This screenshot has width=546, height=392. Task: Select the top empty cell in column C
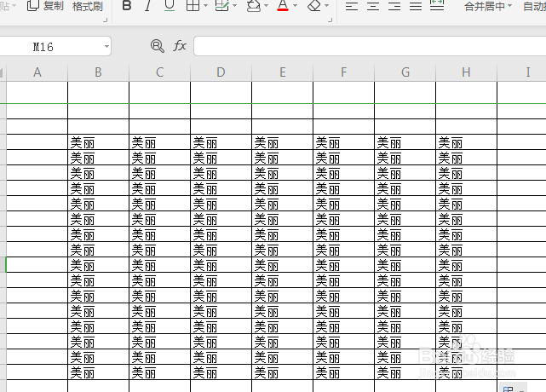point(159,92)
